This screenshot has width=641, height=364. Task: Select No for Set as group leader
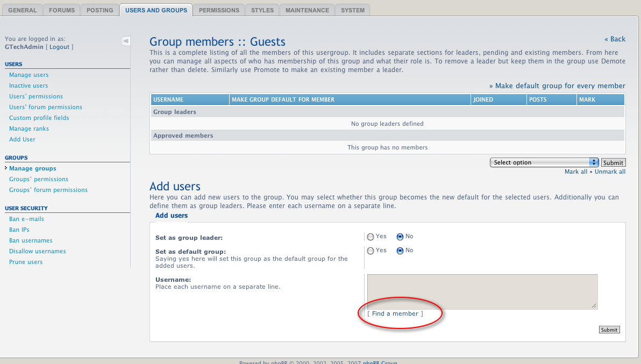click(400, 237)
